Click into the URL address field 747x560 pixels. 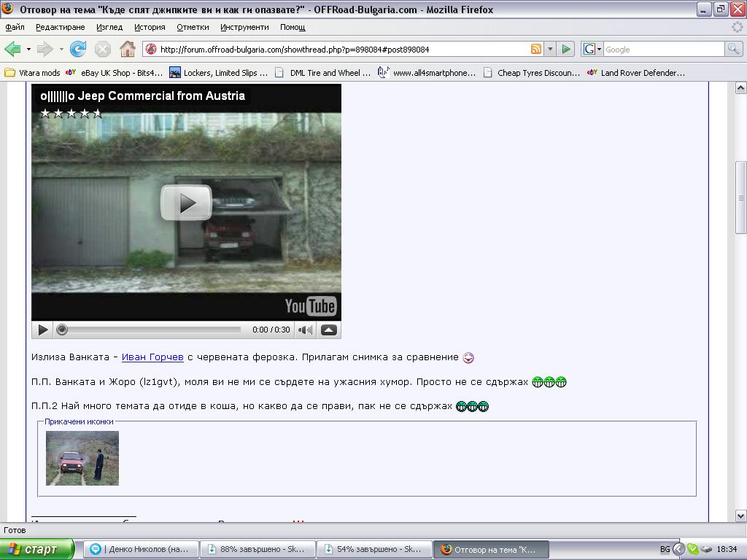[x=343, y=49]
